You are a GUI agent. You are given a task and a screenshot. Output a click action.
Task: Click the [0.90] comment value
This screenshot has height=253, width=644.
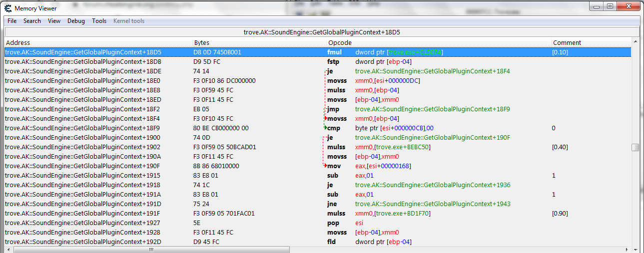click(560, 213)
